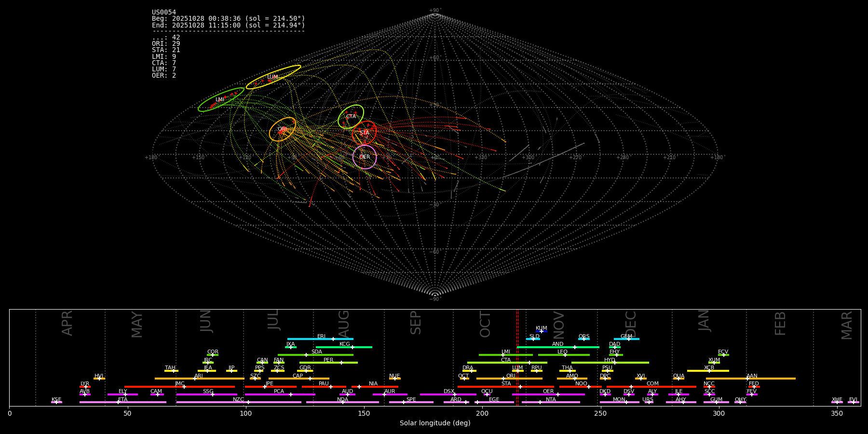Click the NIA shower bar in timeline
Image resolution: width=868 pixels, height=434 pixels.
[x=375, y=387]
